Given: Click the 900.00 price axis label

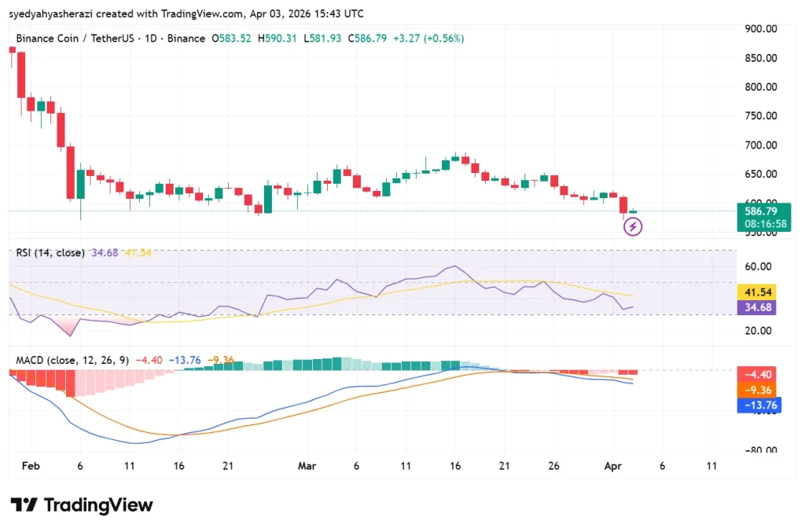Looking at the screenshot, I should pos(761,29).
